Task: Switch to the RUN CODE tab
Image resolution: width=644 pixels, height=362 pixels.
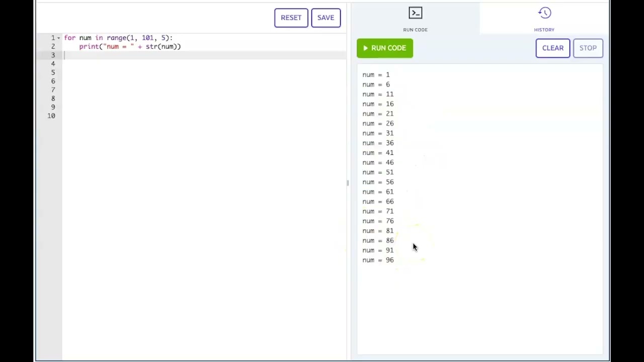Action: (415, 19)
